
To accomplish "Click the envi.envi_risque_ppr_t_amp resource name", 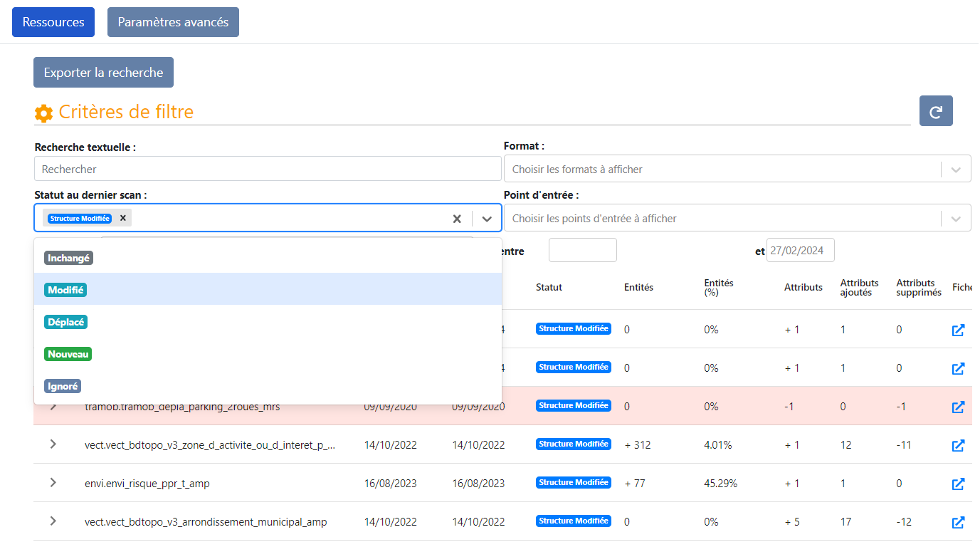I will click(x=147, y=484).
